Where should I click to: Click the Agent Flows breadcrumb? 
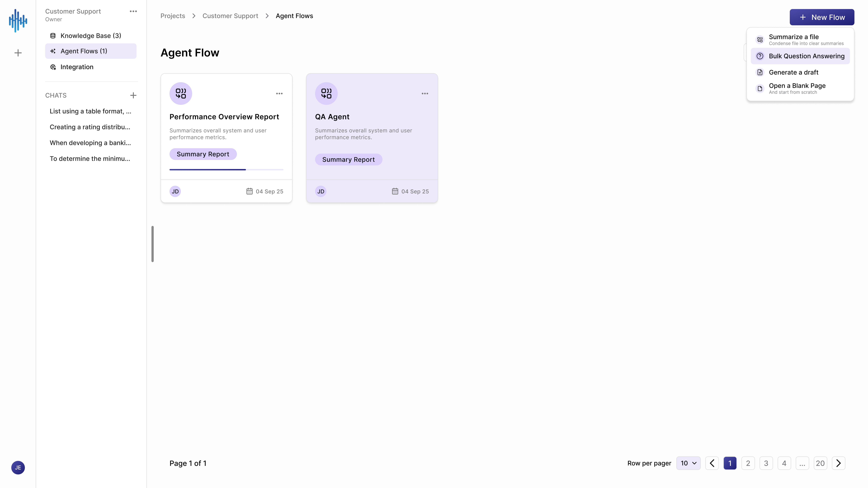click(294, 16)
